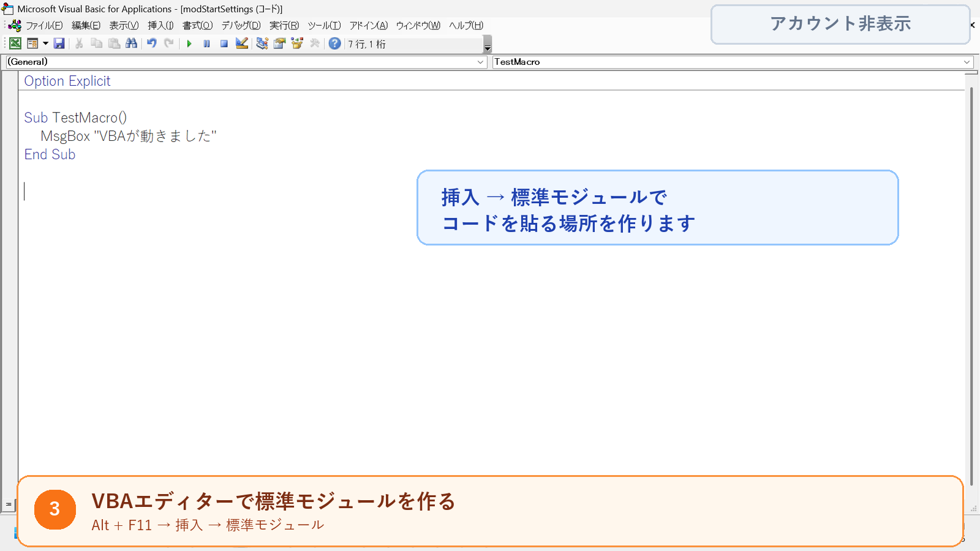Click the 'Option Explicit' code line
Image resolution: width=980 pixels, height=551 pixels.
67,81
